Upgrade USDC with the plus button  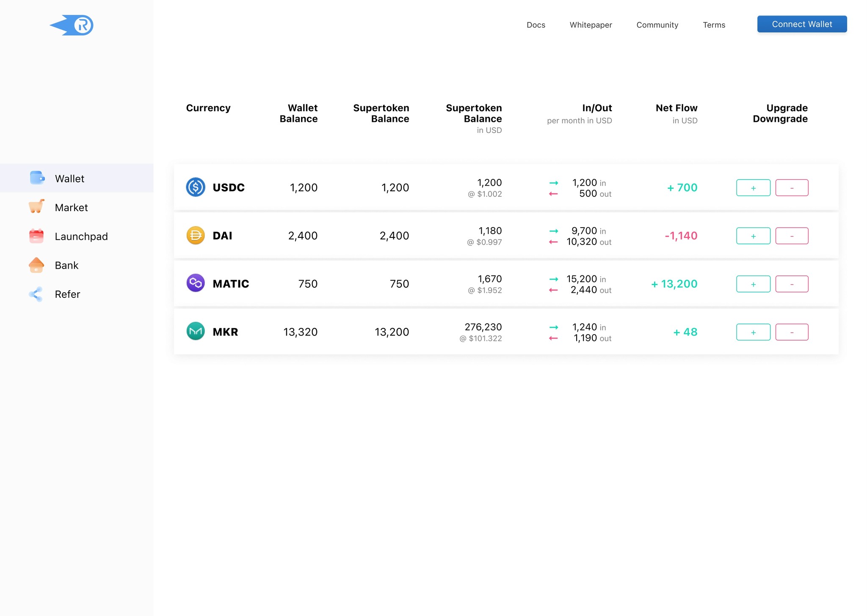pos(753,188)
